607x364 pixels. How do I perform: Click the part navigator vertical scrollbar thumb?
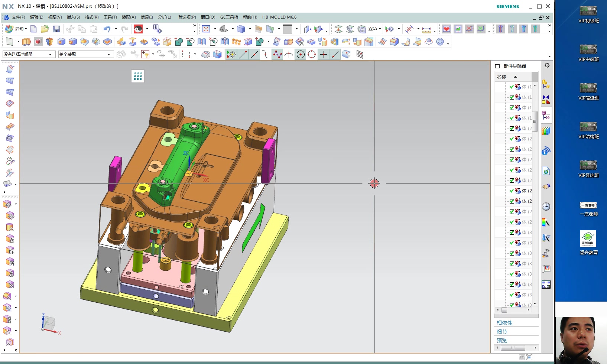point(535,121)
